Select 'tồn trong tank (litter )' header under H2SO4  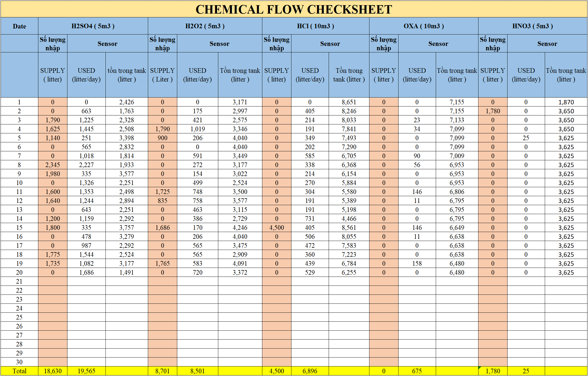127,75
